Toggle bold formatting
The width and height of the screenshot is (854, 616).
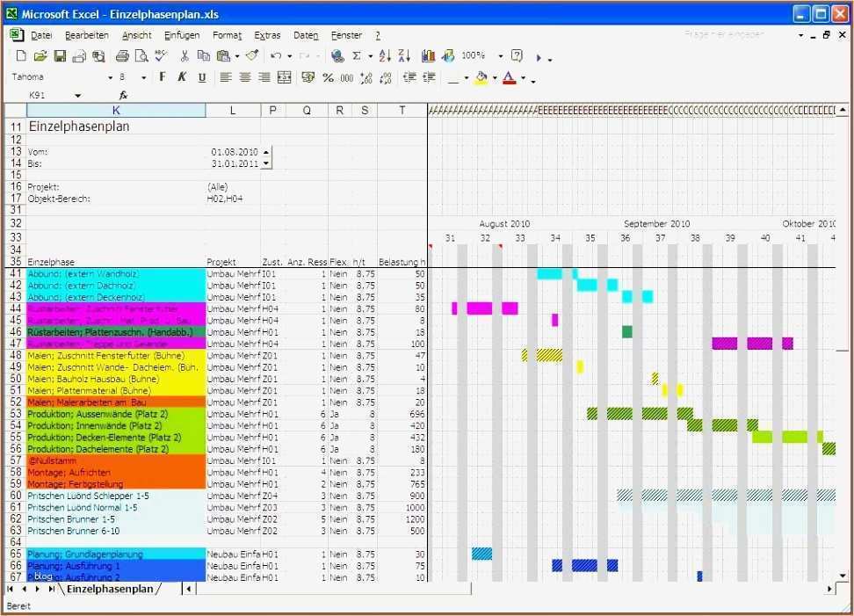pyautogui.click(x=163, y=77)
